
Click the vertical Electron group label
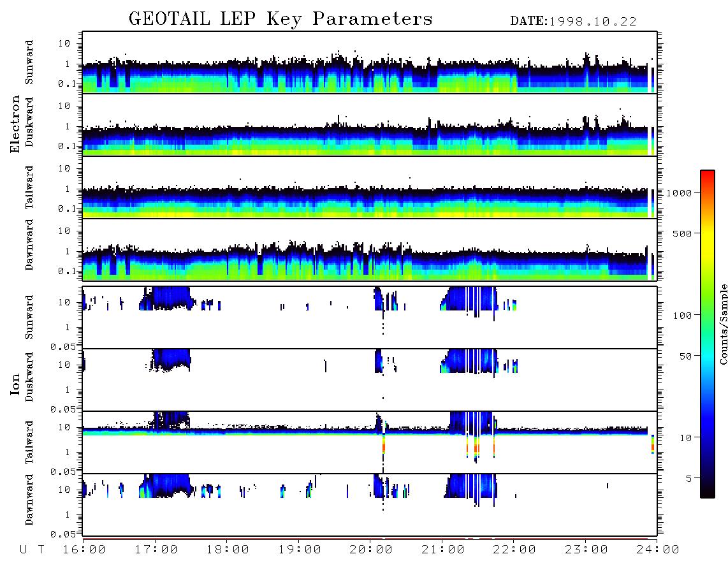click(x=15, y=124)
